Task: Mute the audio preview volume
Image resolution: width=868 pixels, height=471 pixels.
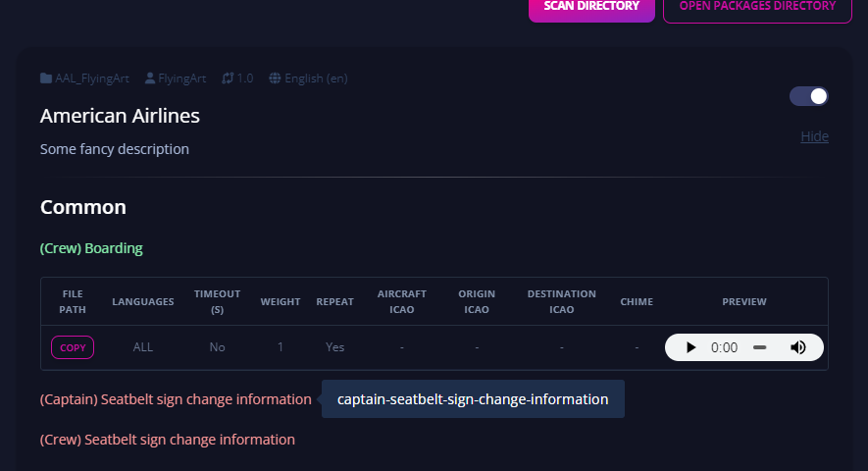Action: pos(797,347)
